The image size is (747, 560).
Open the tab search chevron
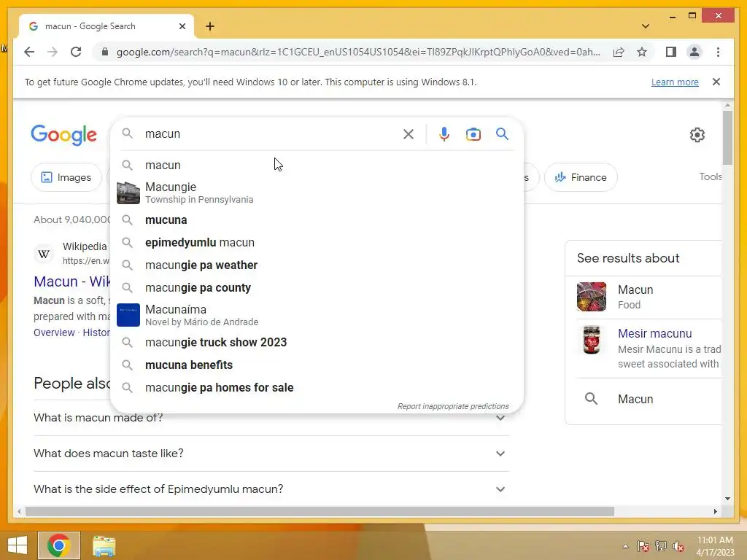point(646,26)
